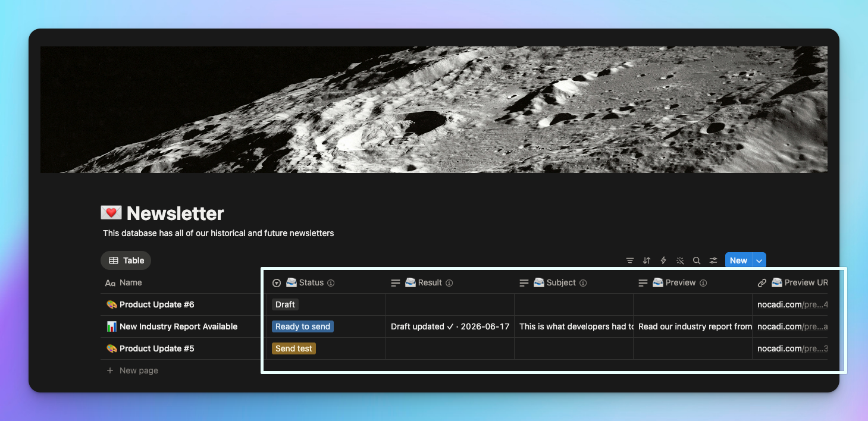Click empty Subject cell in Product Update #5 row
The height and width of the screenshot is (421, 868).
tap(574, 348)
